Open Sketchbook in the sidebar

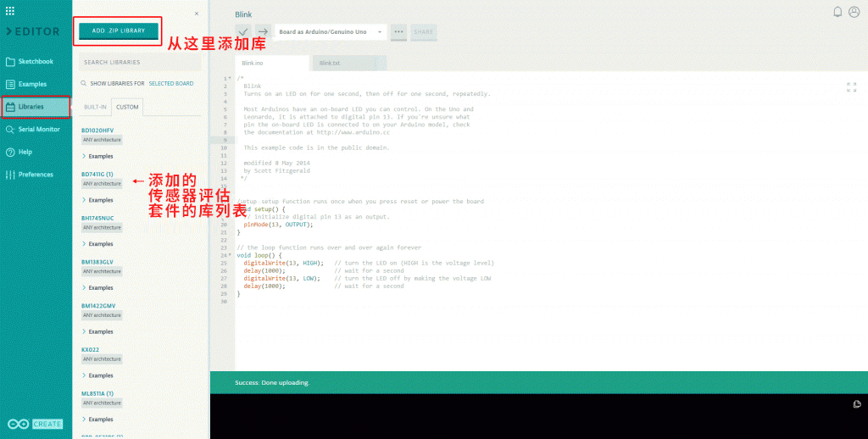[x=36, y=62]
